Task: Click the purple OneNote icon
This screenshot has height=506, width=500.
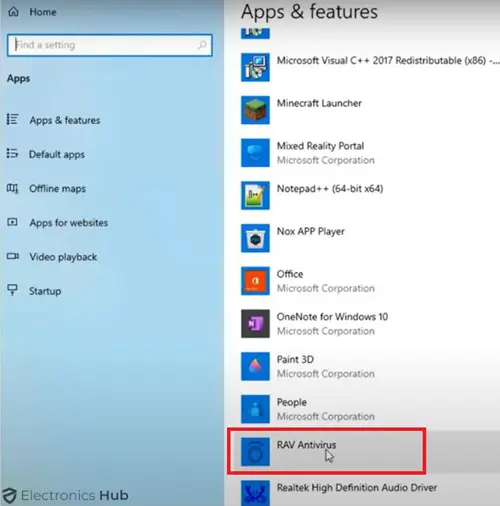Action: [x=255, y=324]
